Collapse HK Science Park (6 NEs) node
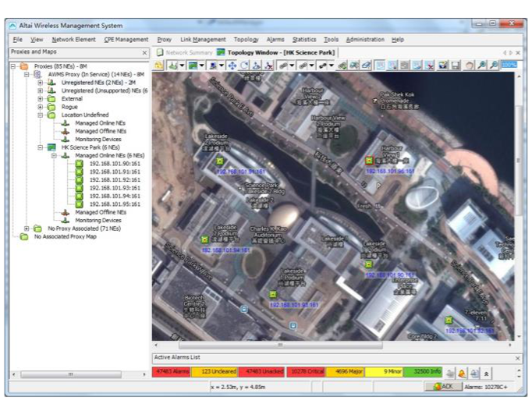The width and height of the screenshot is (532, 418). point(41,147)
